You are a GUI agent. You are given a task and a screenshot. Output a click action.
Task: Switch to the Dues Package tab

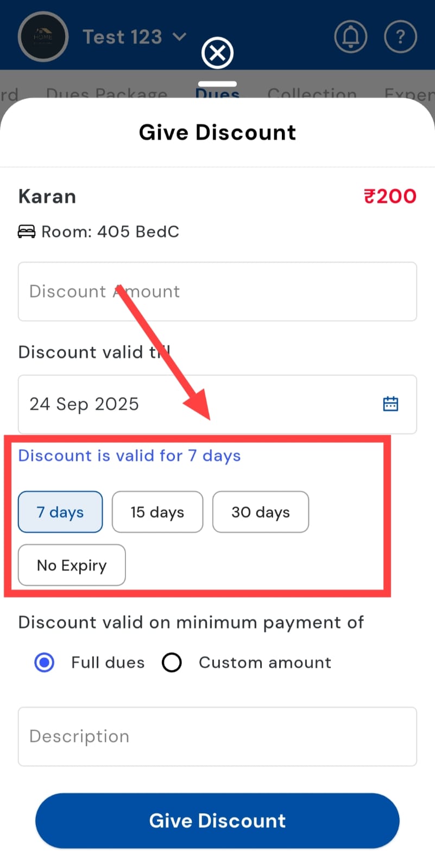pyautogui.click(x=106, y=93)
